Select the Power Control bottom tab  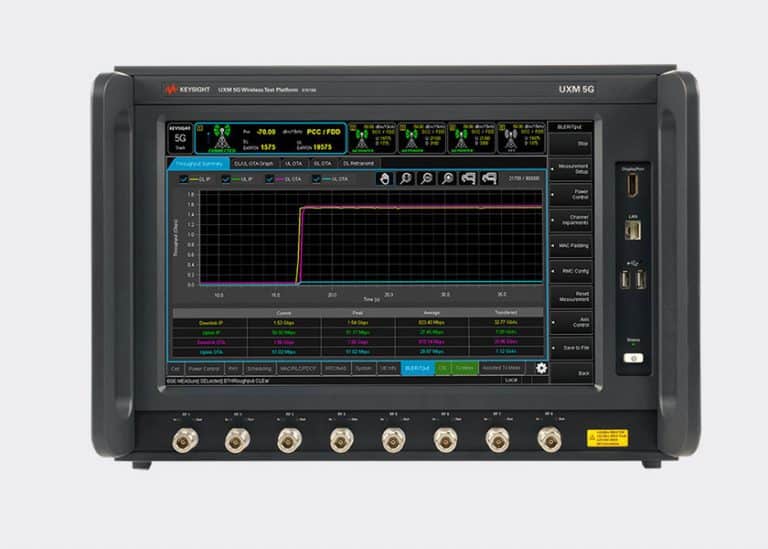(204, 368)
